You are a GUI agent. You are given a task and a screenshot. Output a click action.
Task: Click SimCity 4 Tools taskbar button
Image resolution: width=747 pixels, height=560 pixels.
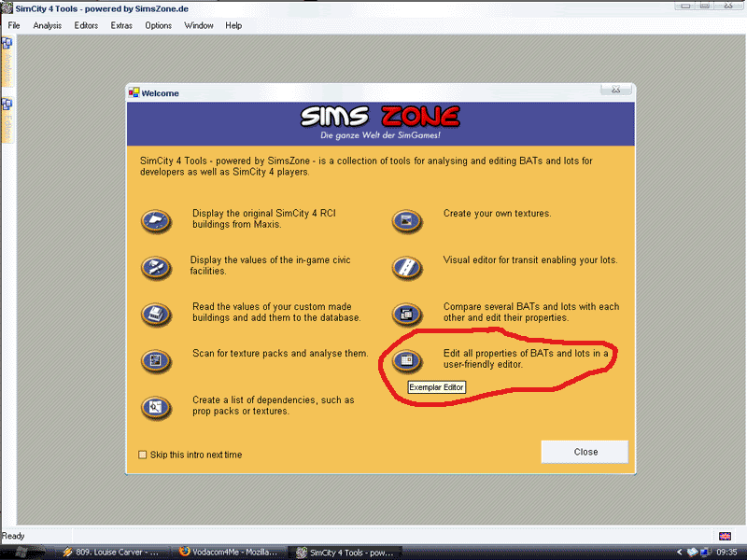346,553
